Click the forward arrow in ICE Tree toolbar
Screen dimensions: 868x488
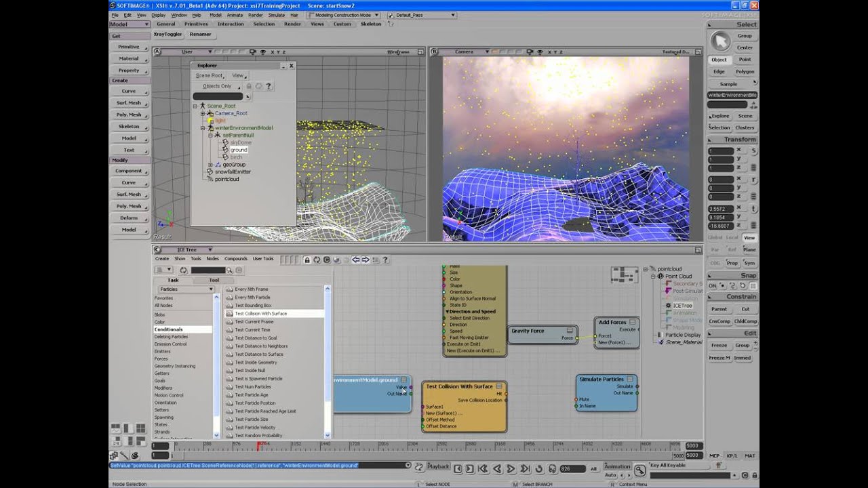366,260
